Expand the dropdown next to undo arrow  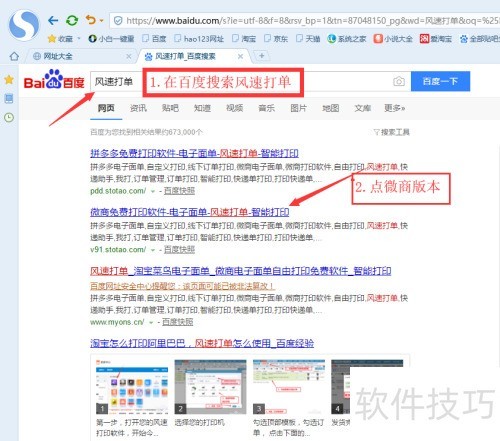(101, 21)
